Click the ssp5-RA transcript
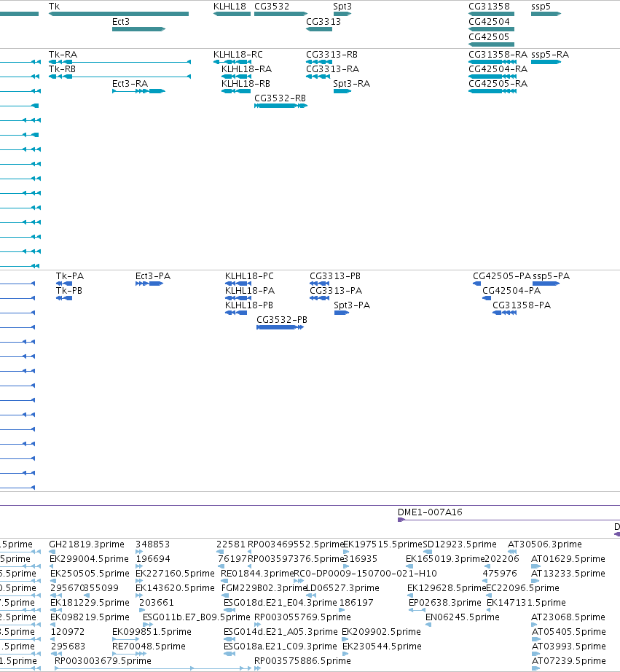Screen dimensions: 620x672 (x=546, y=62)
